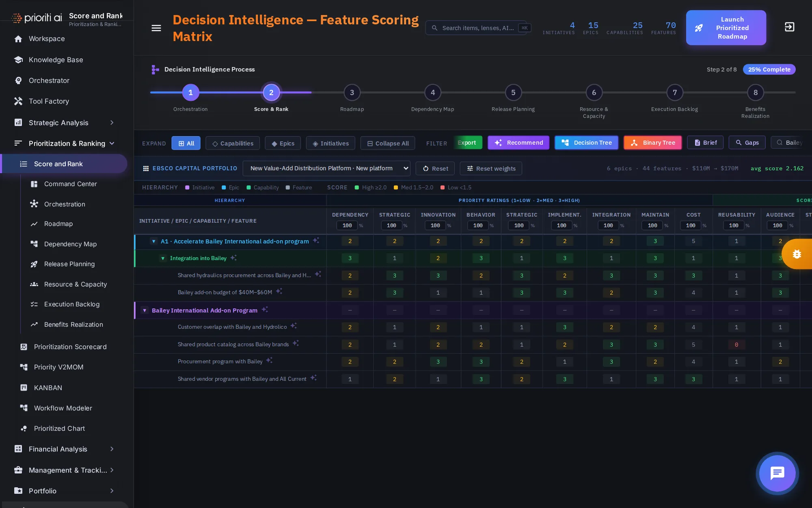Viewport: 812px width, 508px height.
Task: Expand the Strategic Analysis section
Action: pyautogui.click(x=64, y=123)
